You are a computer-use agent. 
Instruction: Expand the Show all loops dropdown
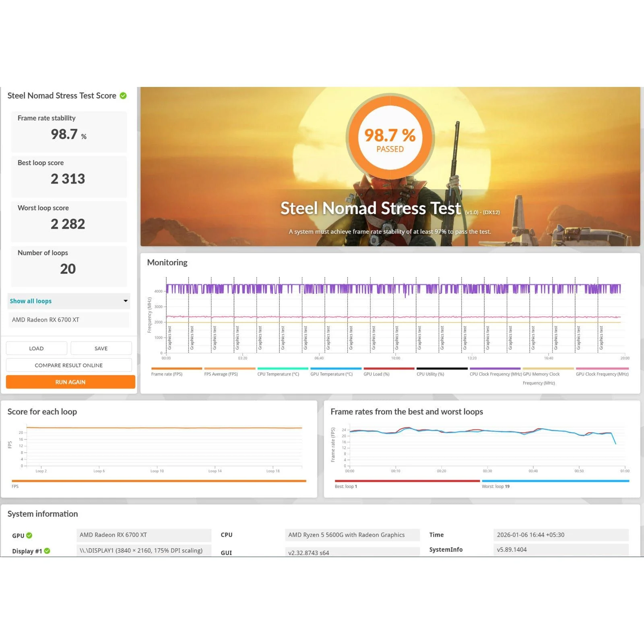click(x=69, y=301)
